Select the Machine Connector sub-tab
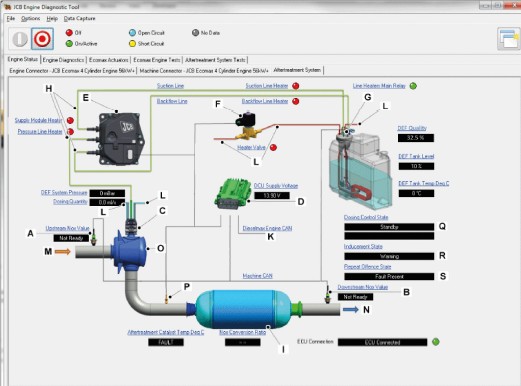Viewport: 521px width, 386px height. click(x=204, y=71)
